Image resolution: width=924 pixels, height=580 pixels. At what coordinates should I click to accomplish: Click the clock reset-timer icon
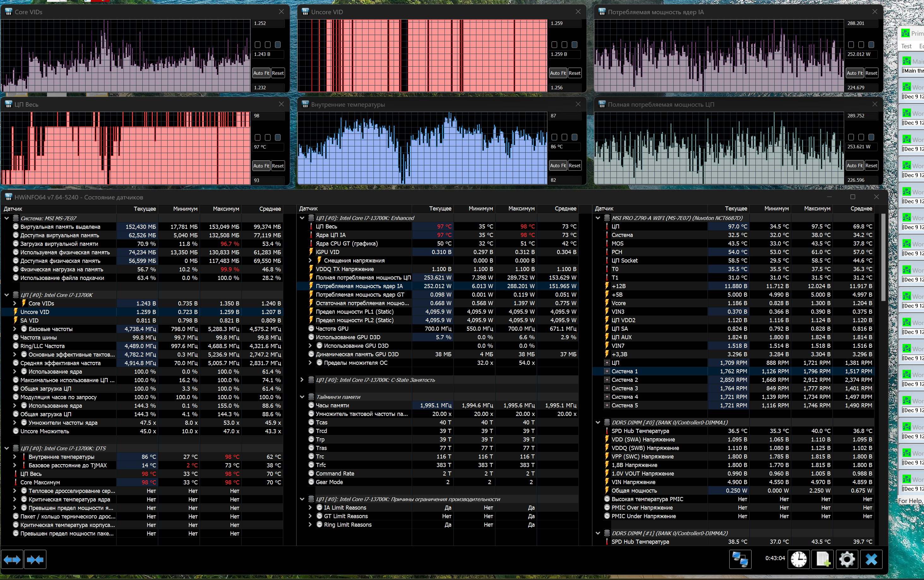[x=799, y=559]
